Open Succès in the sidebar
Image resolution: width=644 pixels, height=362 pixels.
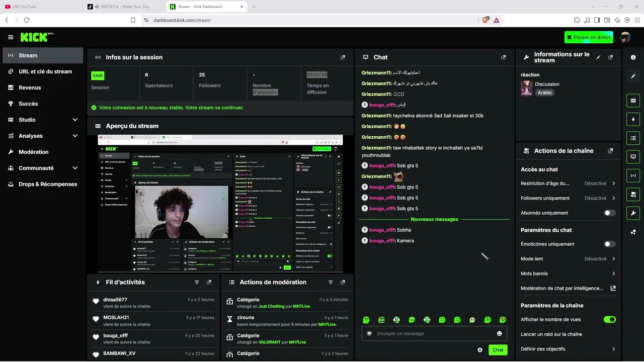pyautogui.click(x=43, y=104)
